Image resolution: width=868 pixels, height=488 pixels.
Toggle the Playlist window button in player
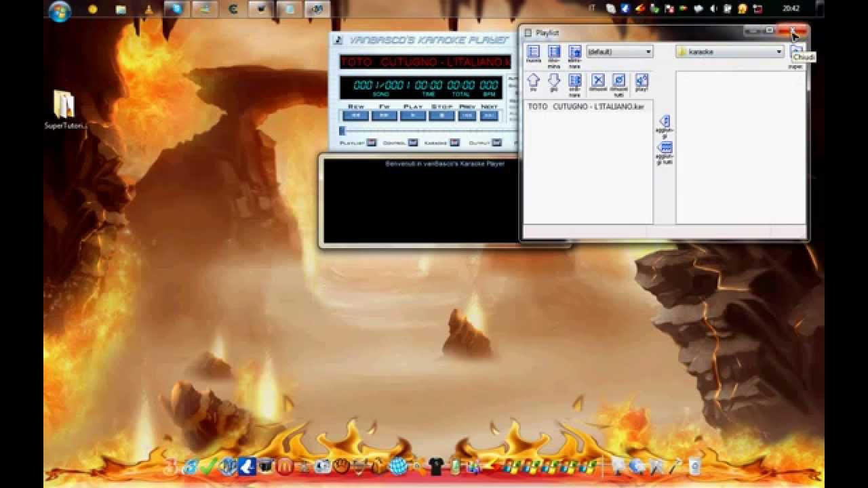pyautogui.click(x=372, y=142)
